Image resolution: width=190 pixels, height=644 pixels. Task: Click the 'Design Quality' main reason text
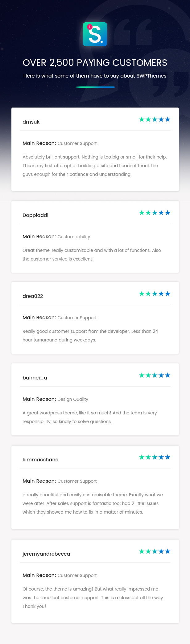(73, 399)
